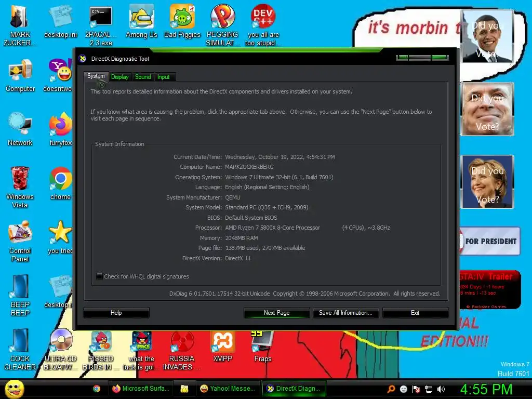Open the Network desktop icon

point(20,129)
